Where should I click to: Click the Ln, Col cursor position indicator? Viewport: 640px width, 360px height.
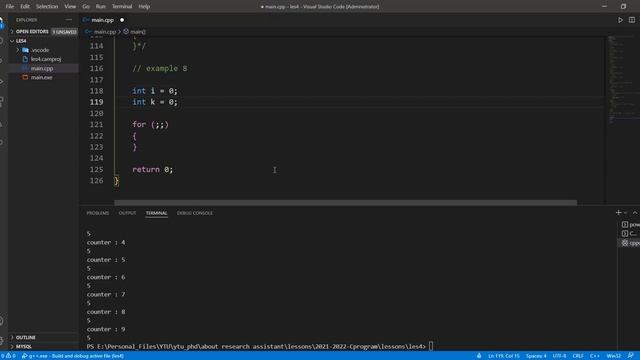(x=504, y=356)
